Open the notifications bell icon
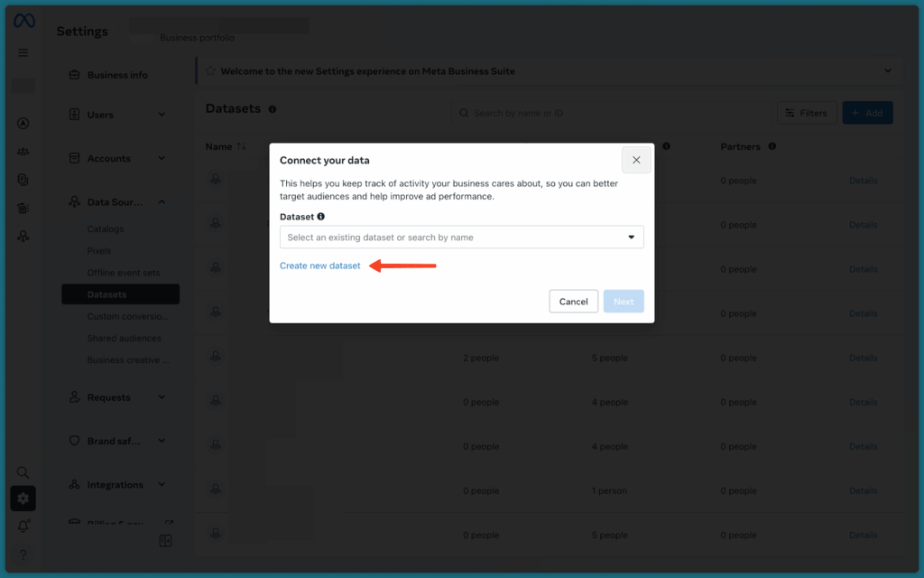924x578 pixels. tap(22, 525)
